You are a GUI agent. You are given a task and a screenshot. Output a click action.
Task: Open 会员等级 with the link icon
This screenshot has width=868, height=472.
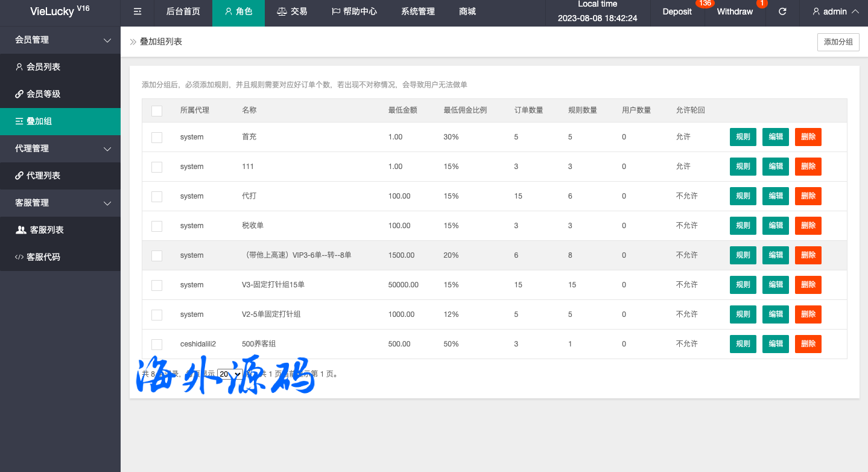pos(37,94)
